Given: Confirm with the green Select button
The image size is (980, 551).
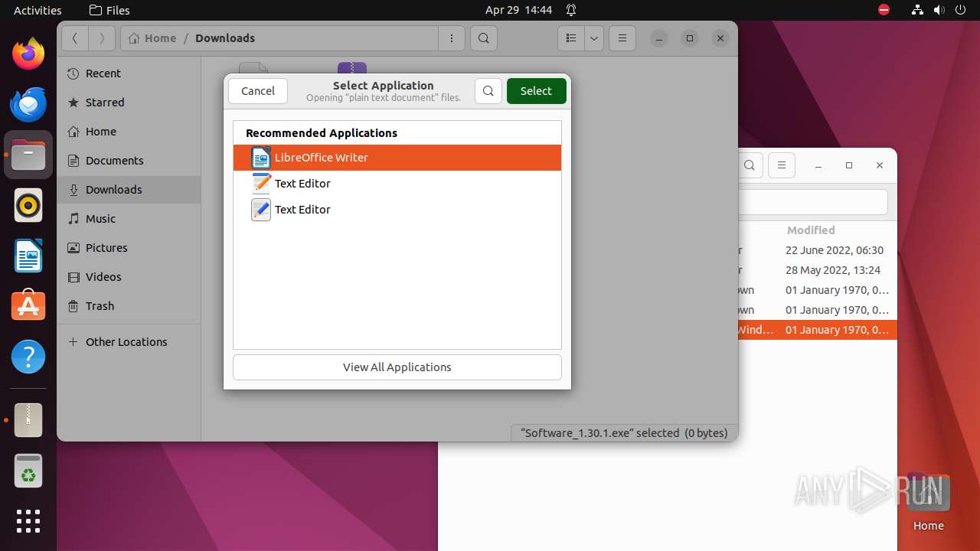Looking at the screenshot, I should coord(536,91).
